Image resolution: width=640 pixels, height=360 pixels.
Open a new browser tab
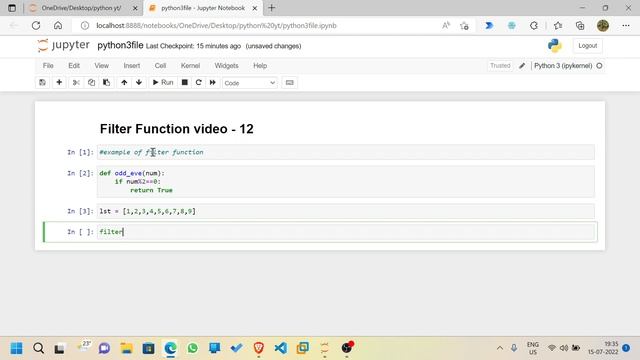[x=271, y=8]
